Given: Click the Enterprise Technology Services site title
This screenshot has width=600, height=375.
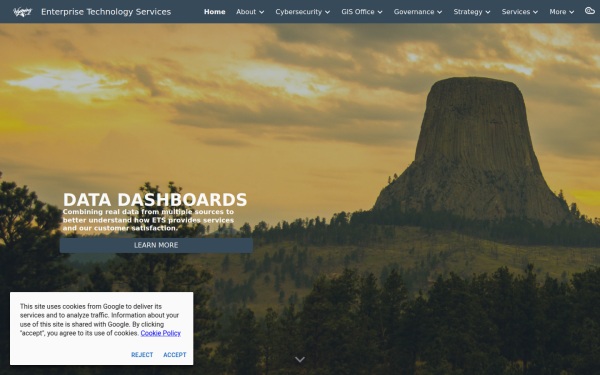Looking at the screenshot, I should coord(106,12).
